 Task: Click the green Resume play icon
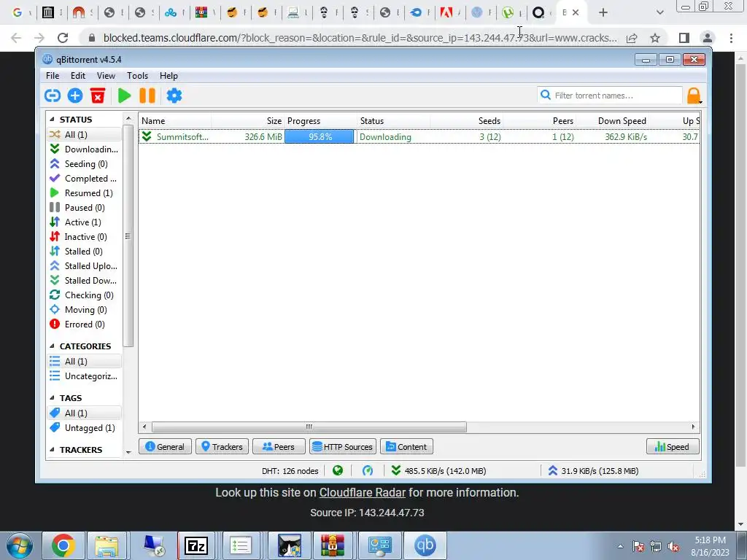124,96
